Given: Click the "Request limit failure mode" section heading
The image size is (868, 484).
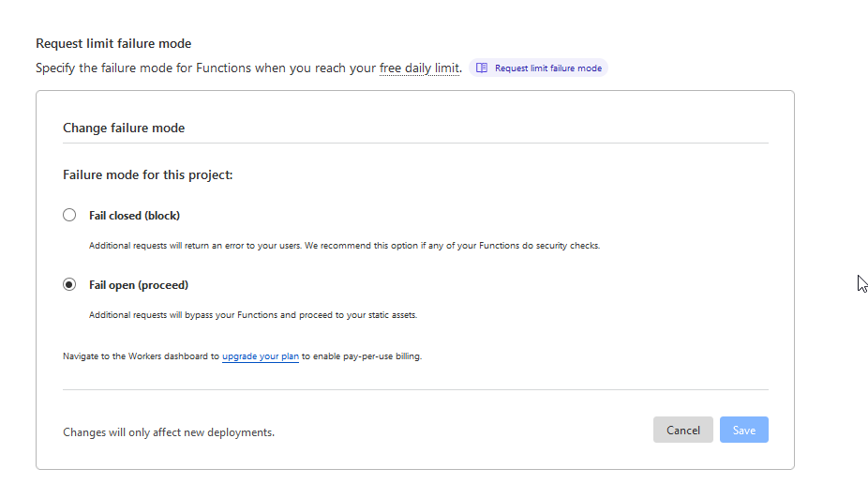Looking at the screenshot, I should coord(113,43).
